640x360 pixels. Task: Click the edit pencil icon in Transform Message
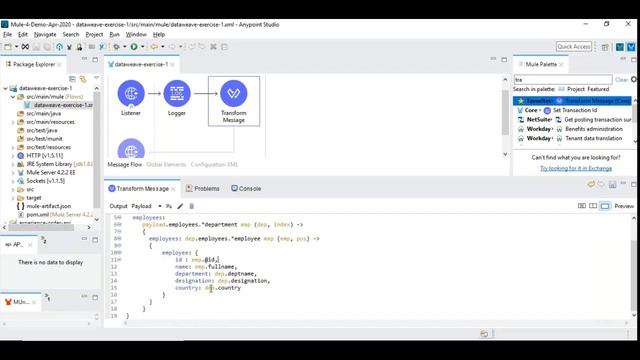(180, 206)
